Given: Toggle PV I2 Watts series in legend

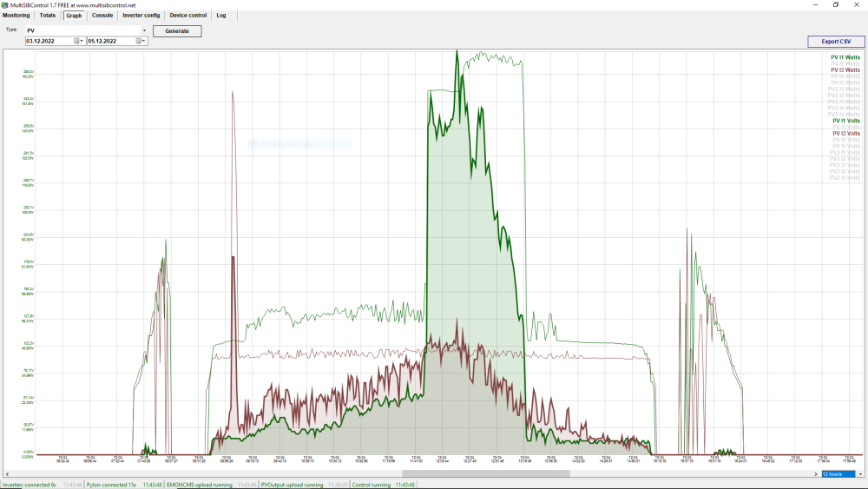Looking at the screenshot, I should [845, 63].
